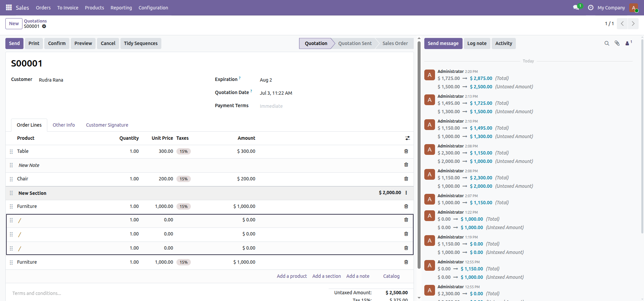The width and height of the screenshot is (644, 301).
Task: Open the activities clock icon
Action: 591,7
